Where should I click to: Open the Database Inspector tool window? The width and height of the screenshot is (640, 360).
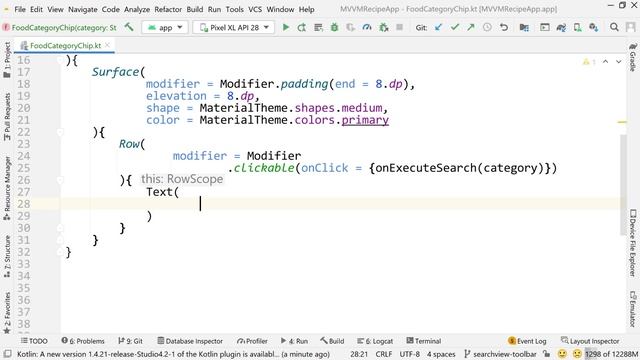tap(190, 341)
